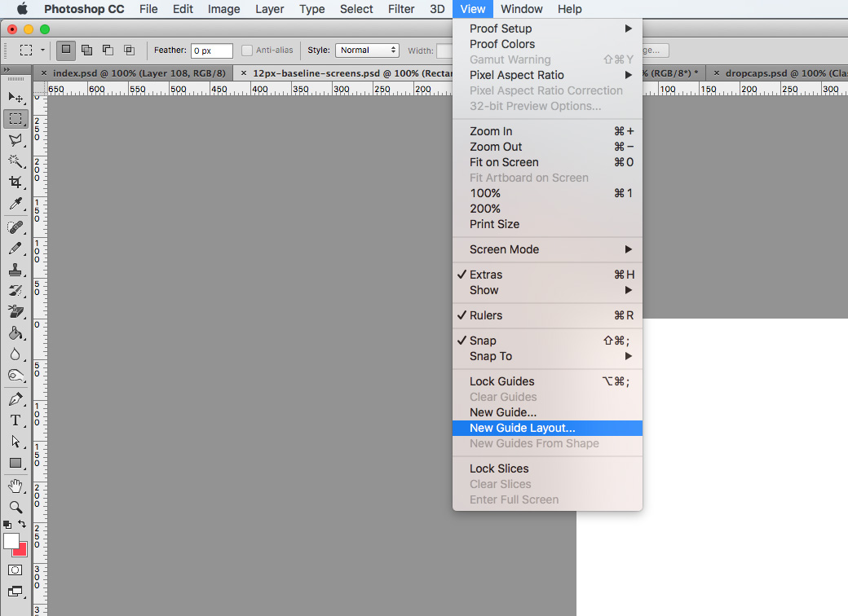
Task: Select the Pen tool
Action: (15, 398)
